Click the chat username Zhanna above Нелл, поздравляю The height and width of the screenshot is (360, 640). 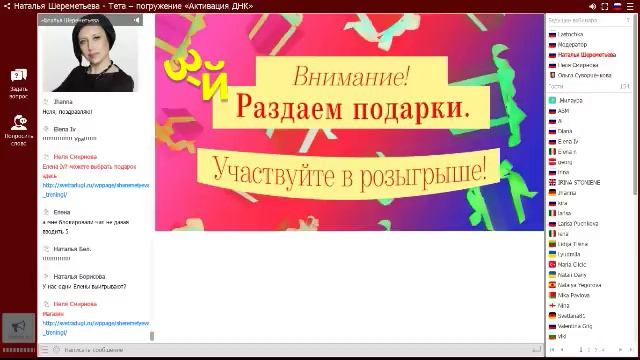63,102
